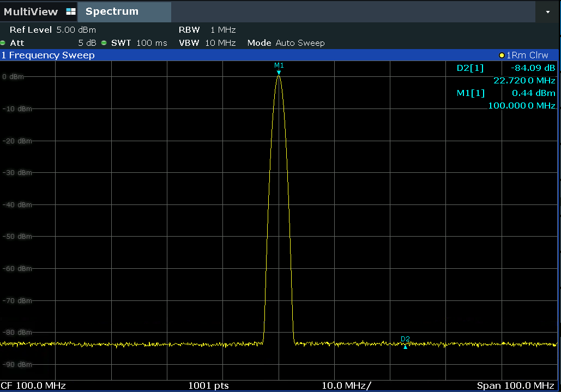Click the 100.0000 MHz marker frequency
This screenshot has width=561, height=392.
(x=522, y=106)
